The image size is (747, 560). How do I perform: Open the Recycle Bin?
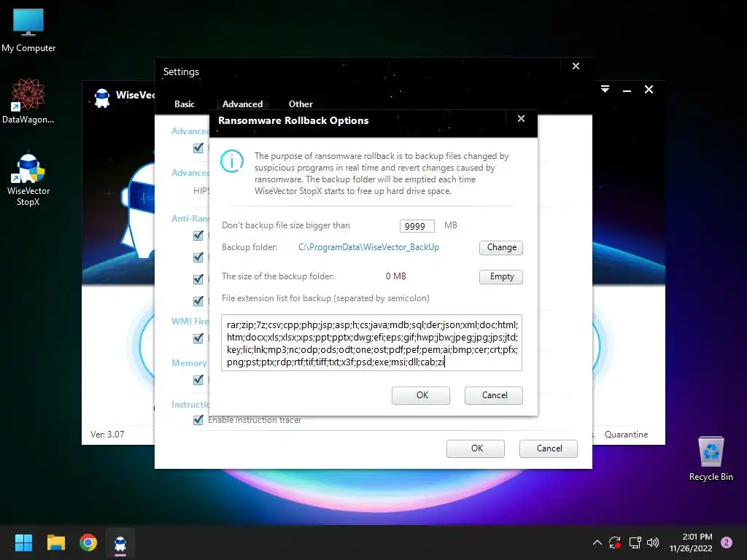(x=711, y=459)
